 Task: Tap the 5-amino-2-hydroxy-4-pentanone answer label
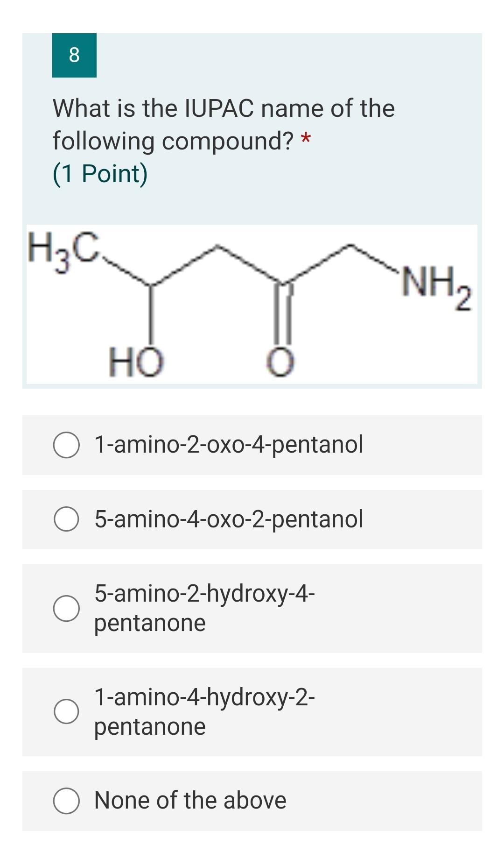(x=205, y=608)
